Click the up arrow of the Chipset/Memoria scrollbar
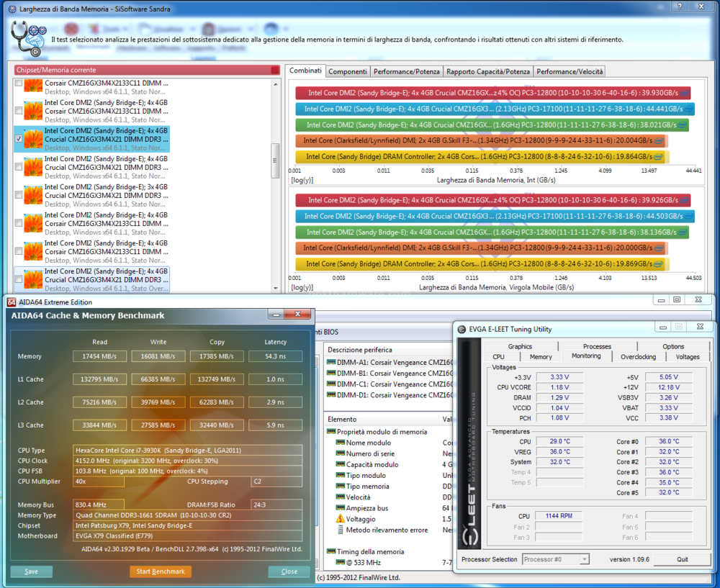 [275, 84]
